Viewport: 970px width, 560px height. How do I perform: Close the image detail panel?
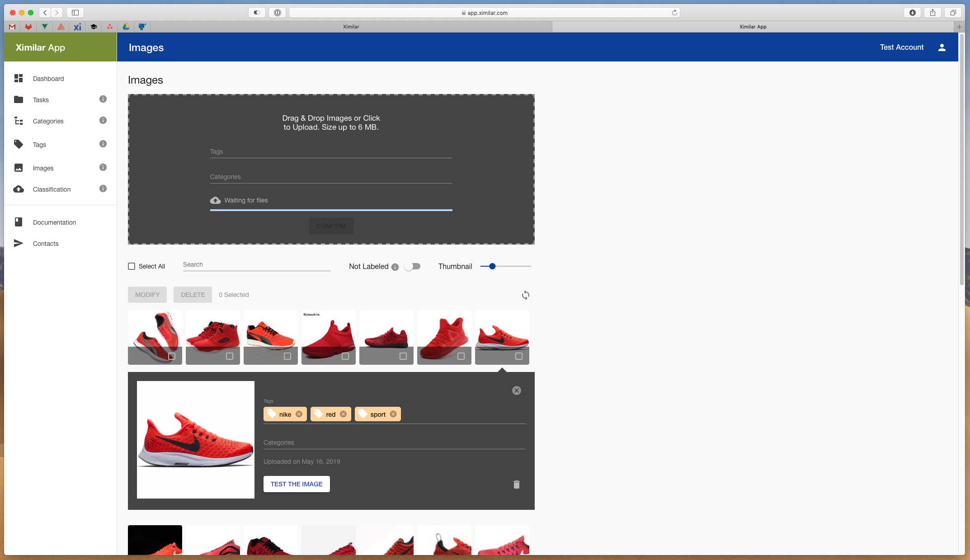pyautogui.click(x=516, y=391)
